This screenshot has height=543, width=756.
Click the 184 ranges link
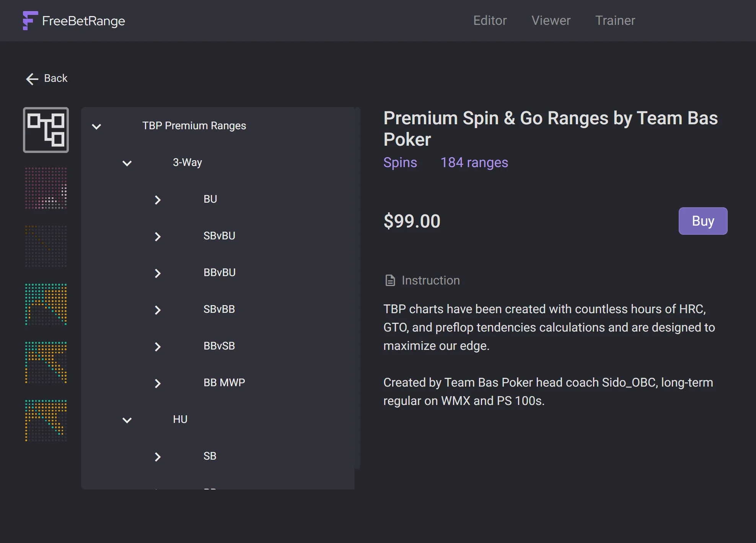(474, 163)
